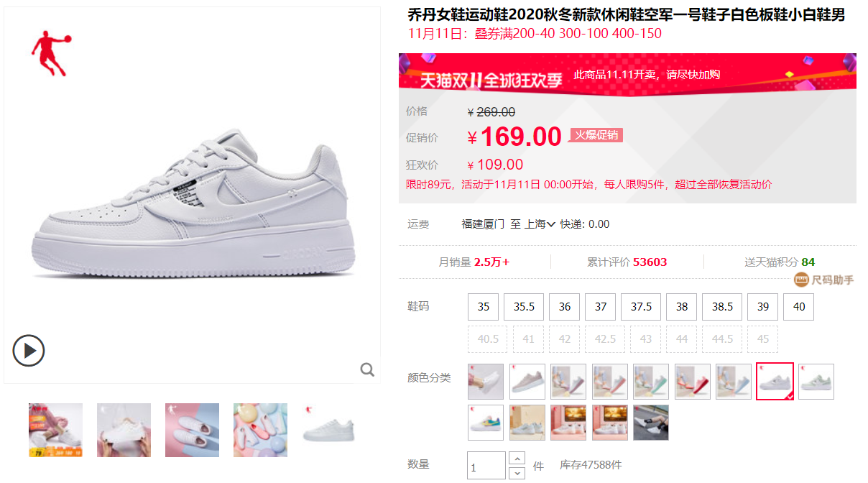Choose shoe size 40

point(798,307)
